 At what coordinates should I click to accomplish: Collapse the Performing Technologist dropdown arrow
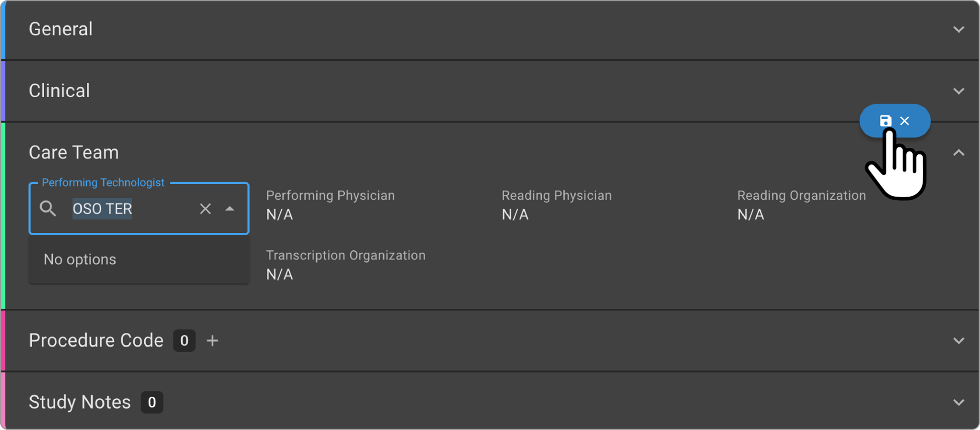click(230, 209)
